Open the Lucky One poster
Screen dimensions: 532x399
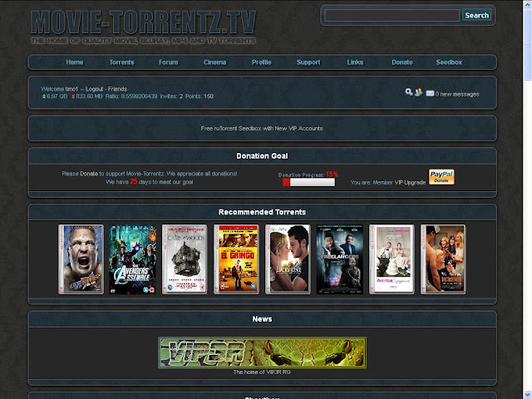pyautogui.click(x=288, y=259)
